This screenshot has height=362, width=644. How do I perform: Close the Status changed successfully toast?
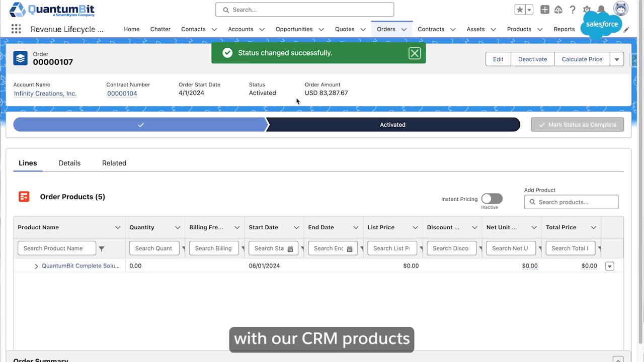click(x=415, y=53)
